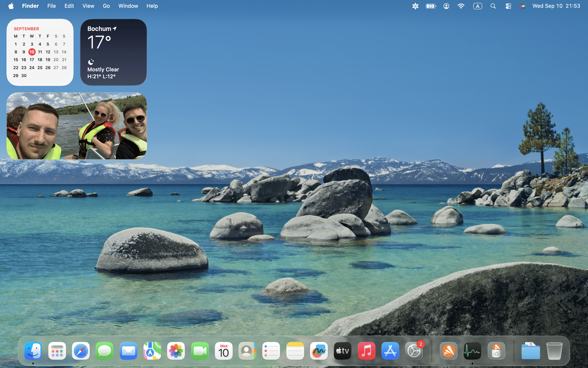
Task: Click the star-shaped icon in the menu bar
Action: [x=415, y=6]
